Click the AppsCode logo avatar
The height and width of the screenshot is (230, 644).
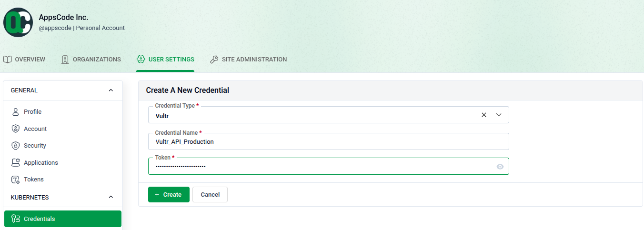[x=18, y=22]
